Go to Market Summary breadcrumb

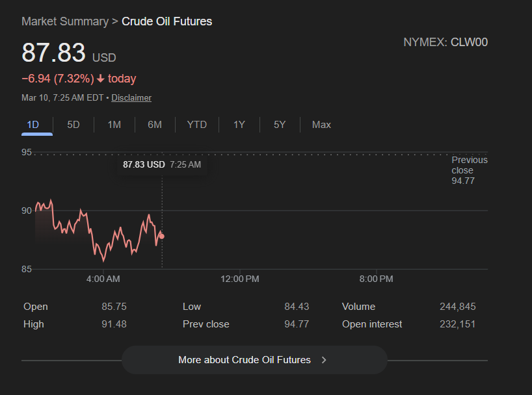(x=65, y=21)
